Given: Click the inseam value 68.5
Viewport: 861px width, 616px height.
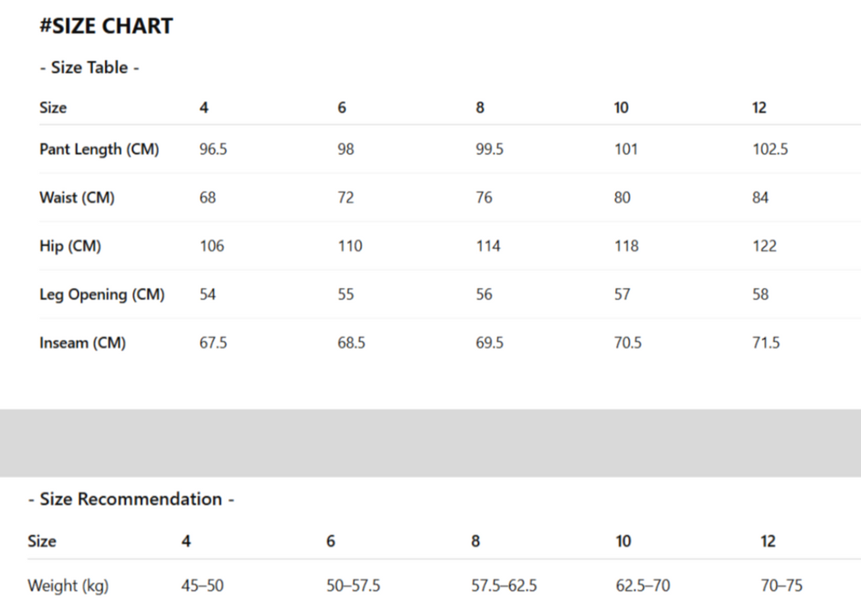Looking at the screenshot, I should click(x=351, y=343).
